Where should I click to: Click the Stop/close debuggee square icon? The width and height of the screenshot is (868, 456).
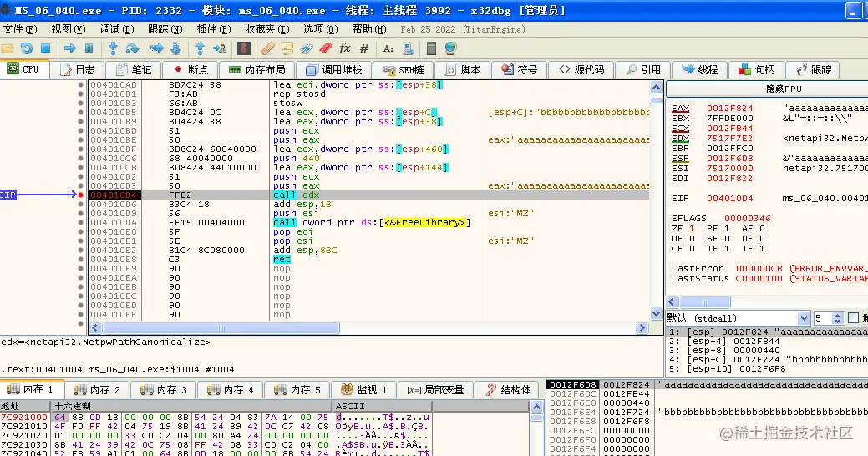click(x=46, y=48)
